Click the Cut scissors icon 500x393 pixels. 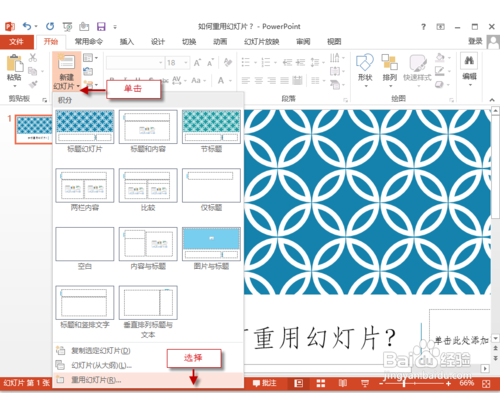click(x=32, y=58)
